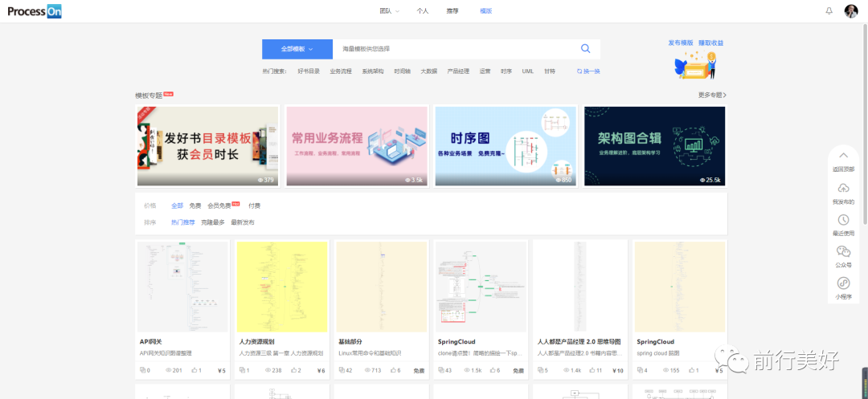The height and width of the screenshot is (399, 868).
Task: Click hot search term 系统架构
Action: coord(373,71)
